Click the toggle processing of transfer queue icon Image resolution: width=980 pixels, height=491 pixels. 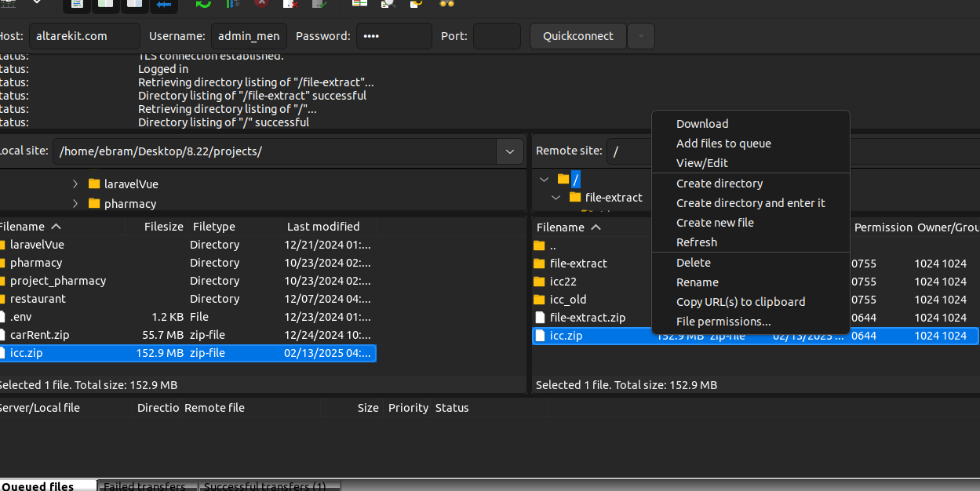click(x=232, y=4)
